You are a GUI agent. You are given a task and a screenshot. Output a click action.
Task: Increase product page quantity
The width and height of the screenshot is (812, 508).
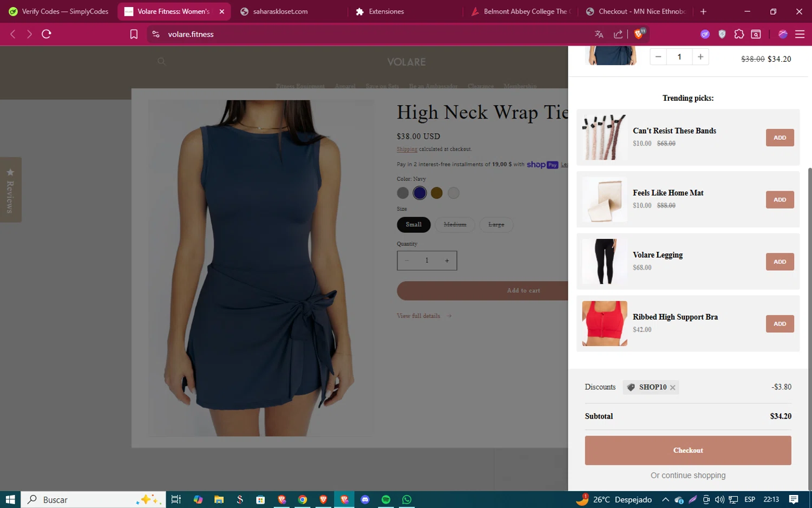[x=447, y=260]
